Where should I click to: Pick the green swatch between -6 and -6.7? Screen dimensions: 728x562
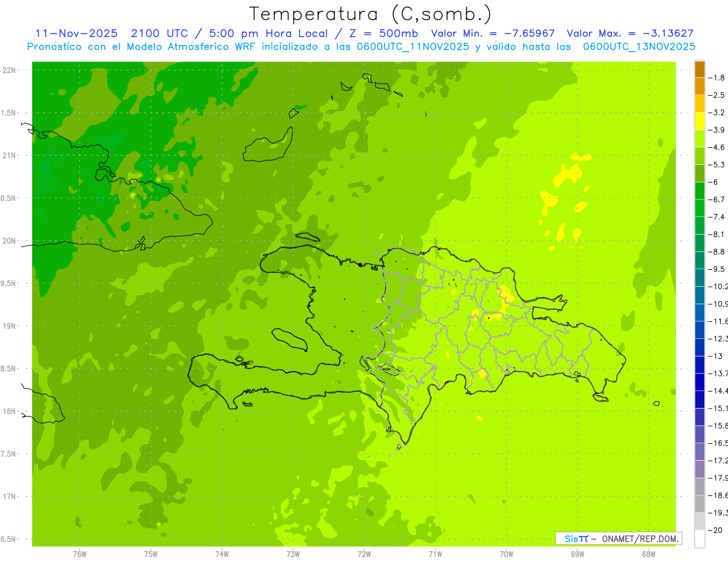pyautogui.click(x=699, y=191)
